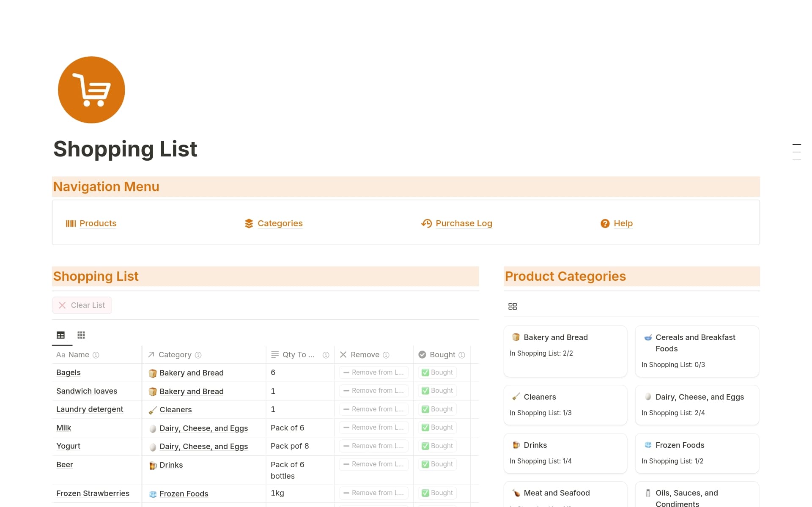Image resolution: width=812 pixels, height=507 pixels.
Task: Open the Cleaners category card
Action: tap(565, 405)
